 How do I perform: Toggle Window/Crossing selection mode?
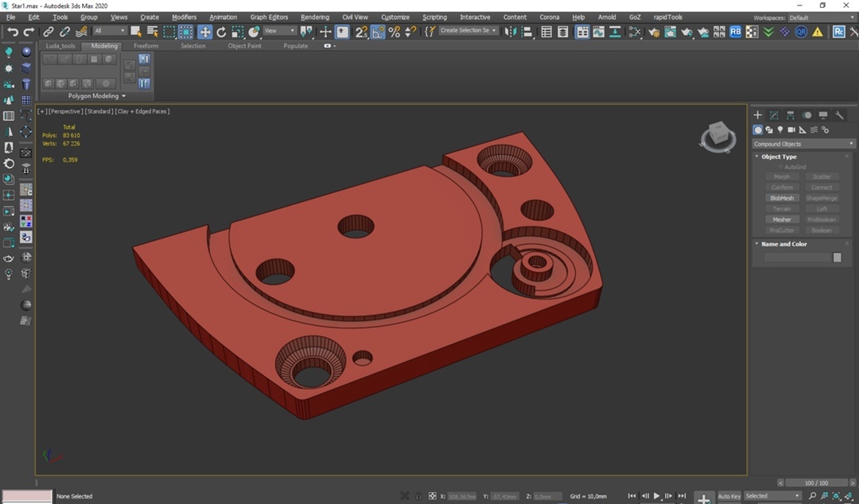tap(185, 32)
